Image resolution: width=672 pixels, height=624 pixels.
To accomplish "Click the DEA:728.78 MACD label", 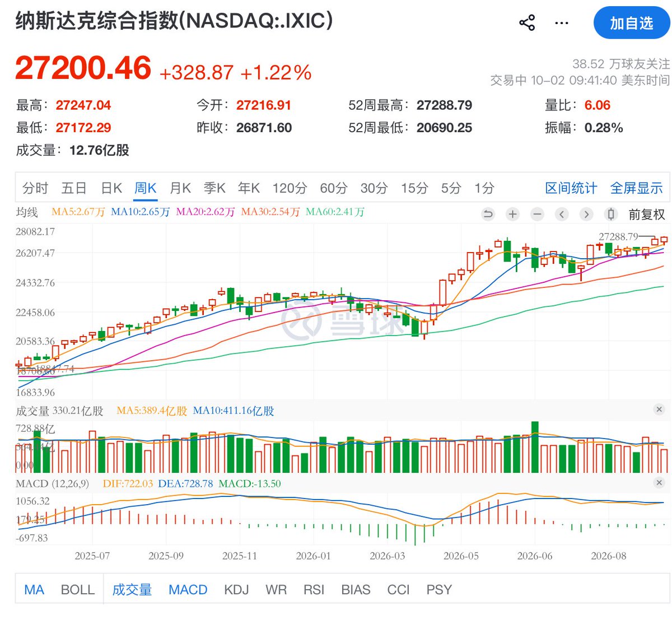I will [x=185, y=483].
